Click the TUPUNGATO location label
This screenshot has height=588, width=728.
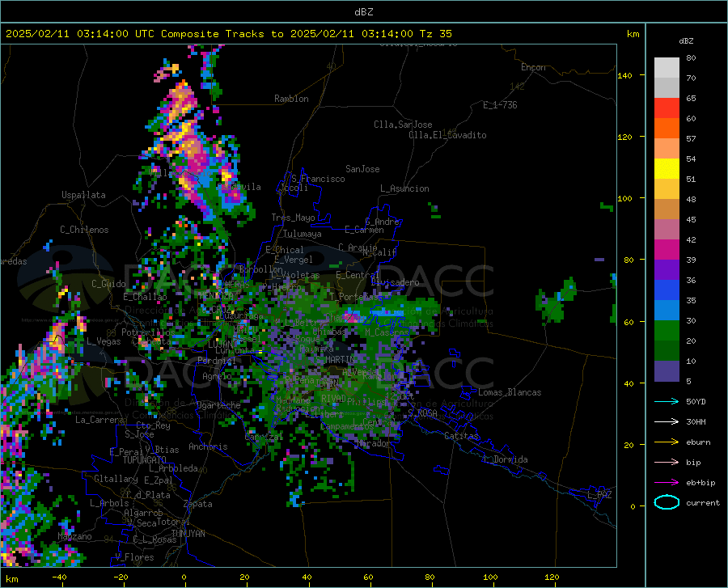pyautogui.click(x=145, y=460)
